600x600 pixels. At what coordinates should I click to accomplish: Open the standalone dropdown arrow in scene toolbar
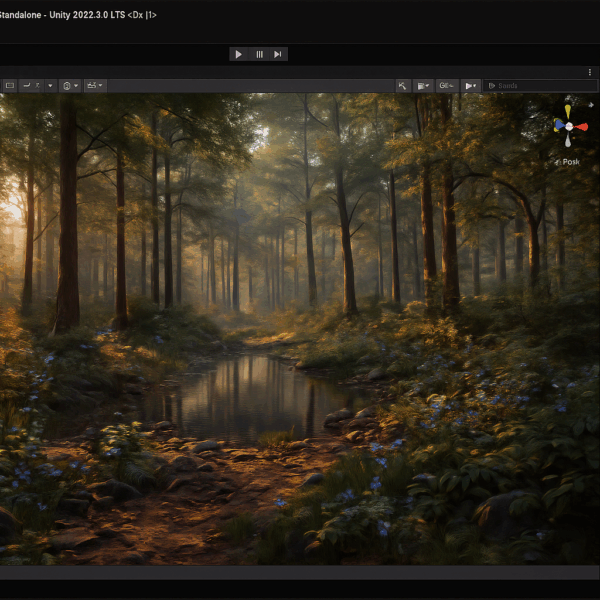(50, 85)
